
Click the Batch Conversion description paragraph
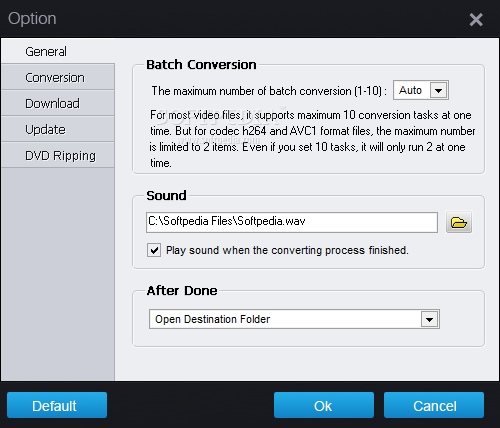[312, 139]
